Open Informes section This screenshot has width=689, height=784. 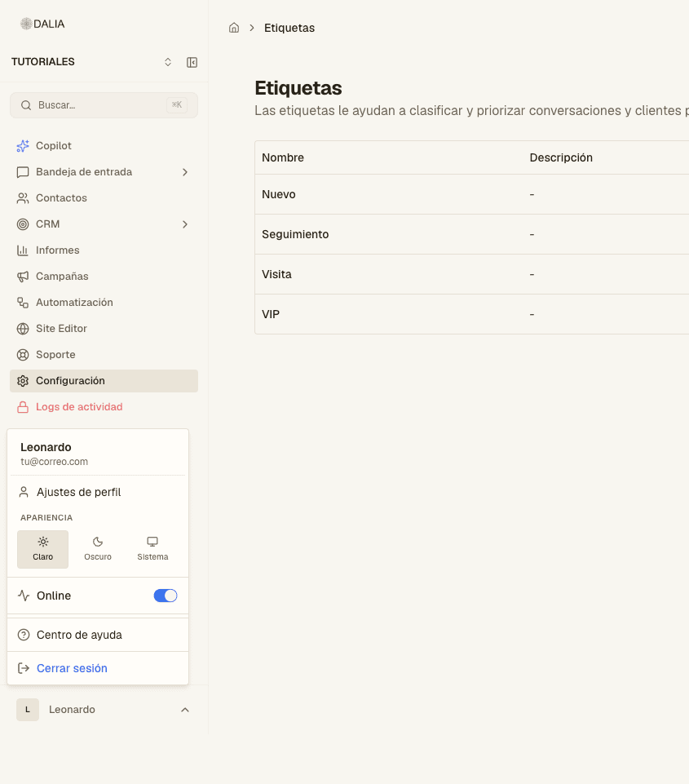(57, 250)
